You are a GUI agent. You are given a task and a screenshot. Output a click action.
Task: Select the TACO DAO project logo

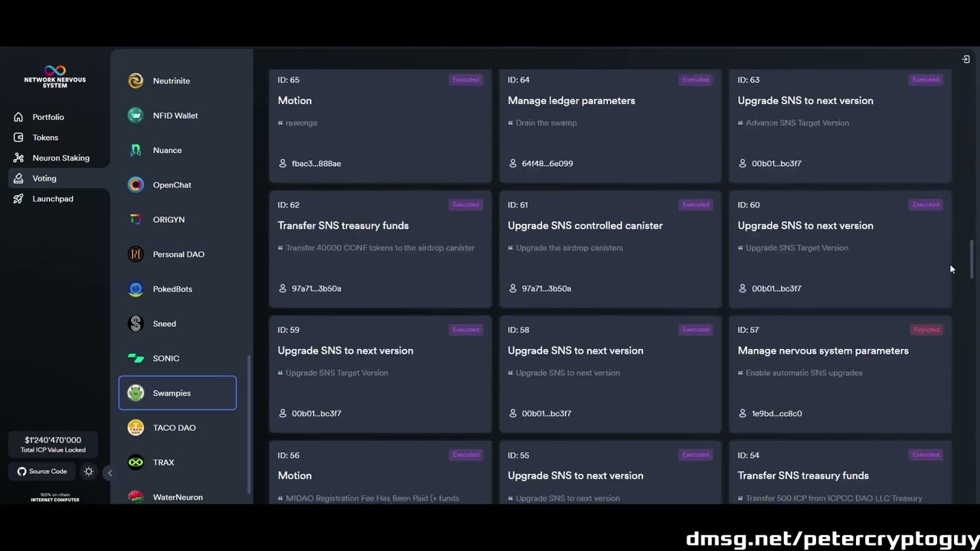136,428
